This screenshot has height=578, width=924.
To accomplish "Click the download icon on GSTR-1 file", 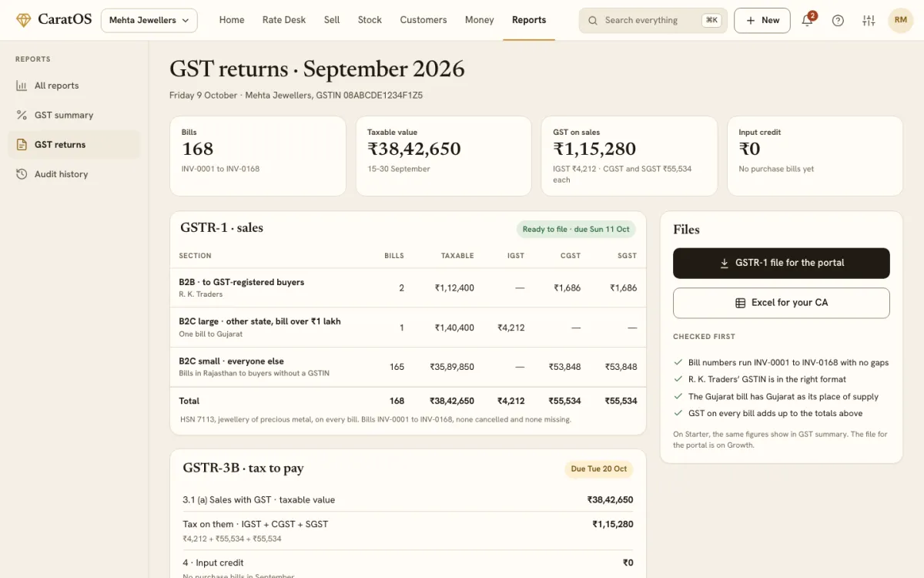I will tap(725, 263).
